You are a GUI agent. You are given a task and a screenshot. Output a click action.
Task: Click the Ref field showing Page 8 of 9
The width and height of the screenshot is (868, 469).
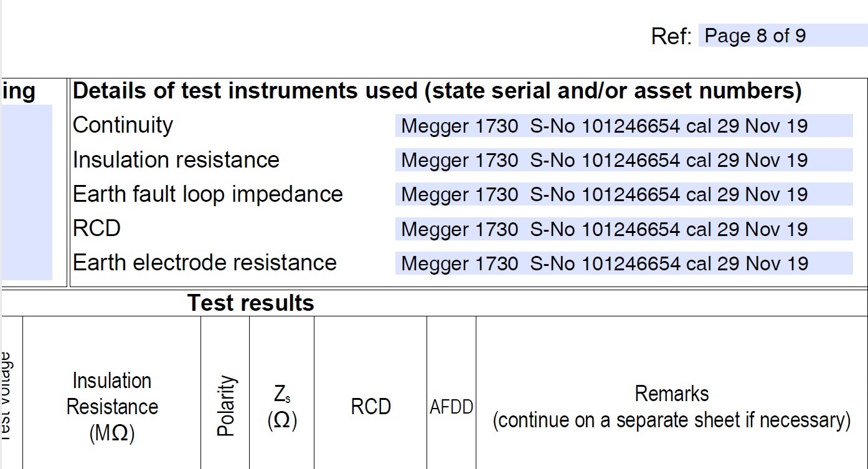click(783, 36)
